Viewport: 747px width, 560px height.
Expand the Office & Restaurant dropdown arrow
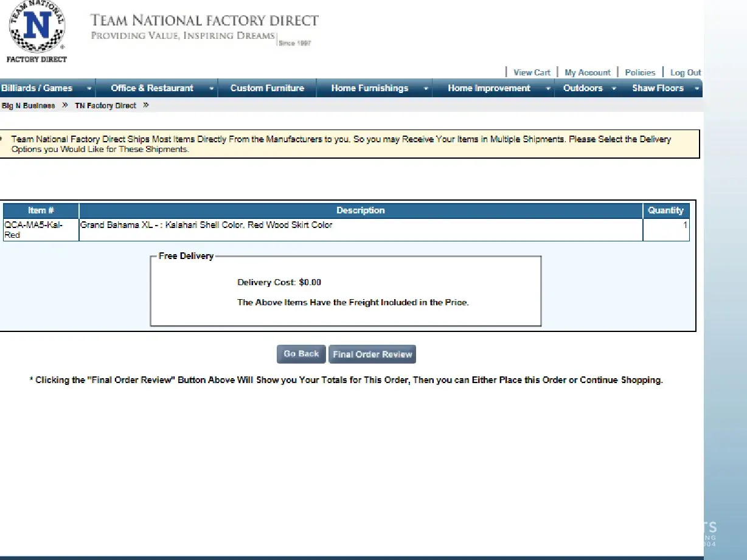211,89
